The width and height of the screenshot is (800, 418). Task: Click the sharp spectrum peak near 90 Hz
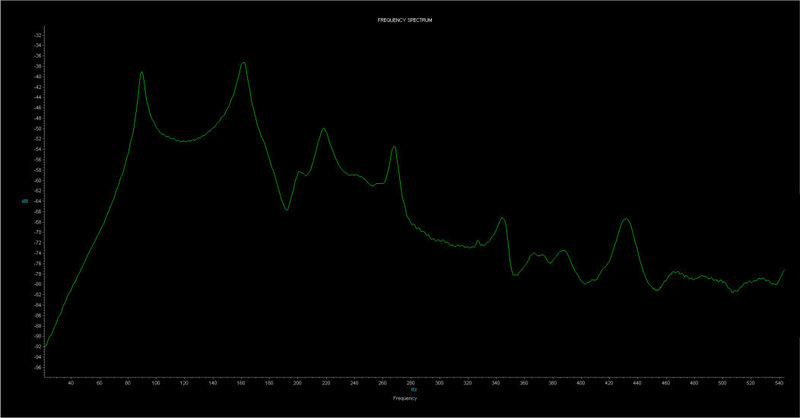click(x=142, y=72)
